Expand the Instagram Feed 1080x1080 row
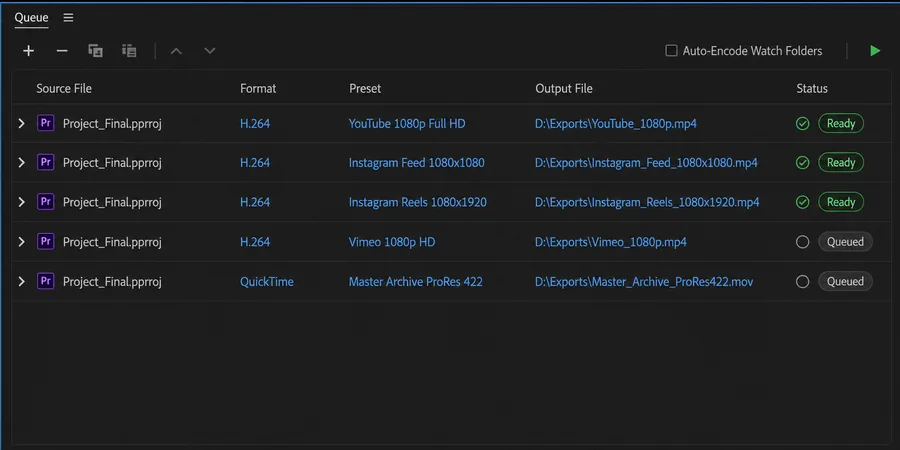Image resolution: width=900 pixels, height=450 pixels. point(22,163)
